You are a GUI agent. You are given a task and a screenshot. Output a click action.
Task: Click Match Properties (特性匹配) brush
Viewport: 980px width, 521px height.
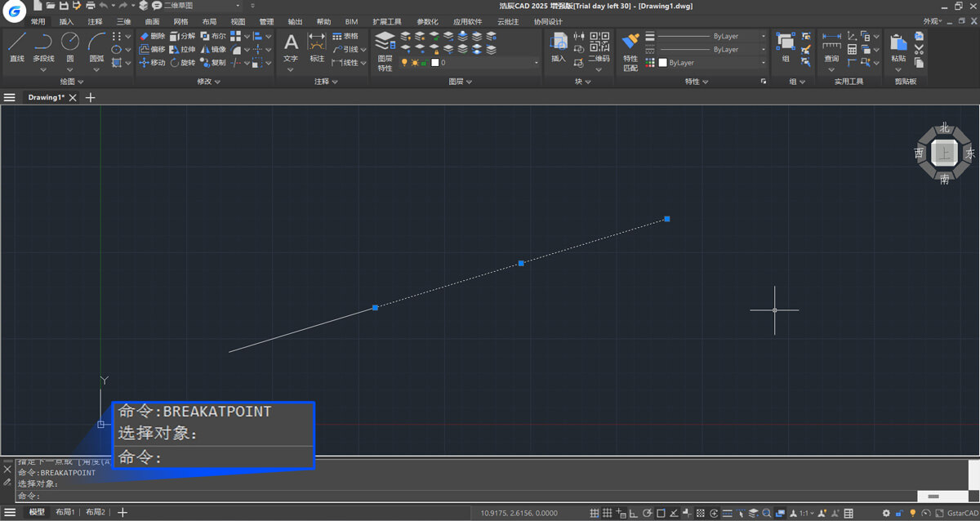point(630,51)
